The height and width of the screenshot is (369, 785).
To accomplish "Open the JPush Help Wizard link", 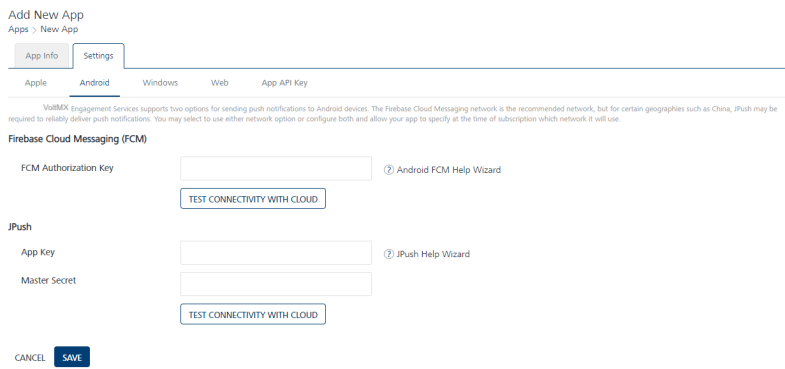I will [433, 254].
